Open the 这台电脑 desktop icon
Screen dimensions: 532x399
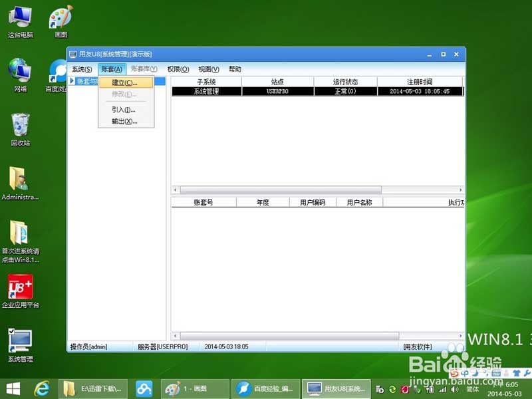(21, 22)
